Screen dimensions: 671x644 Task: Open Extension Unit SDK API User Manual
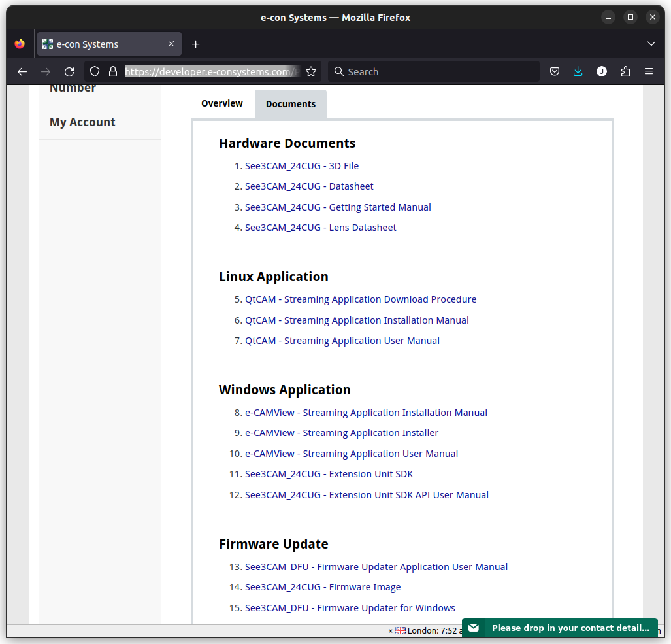(x=367, y=495)
